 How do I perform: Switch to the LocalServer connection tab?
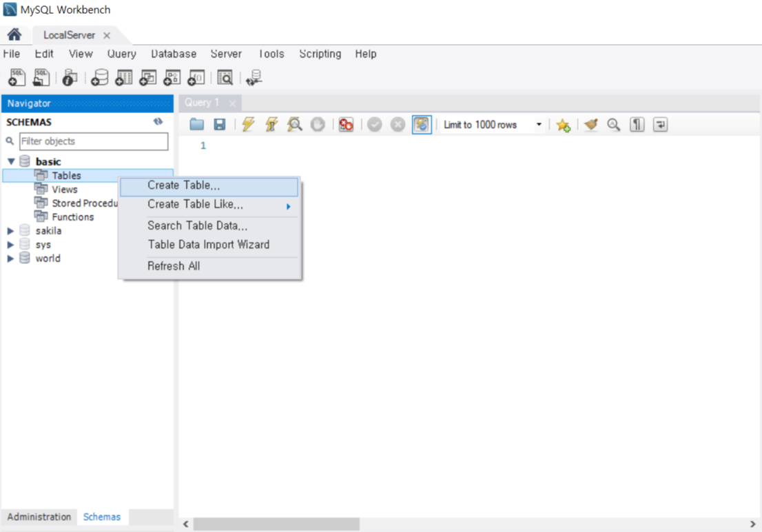pyautogui.click(x=69, y=35)
